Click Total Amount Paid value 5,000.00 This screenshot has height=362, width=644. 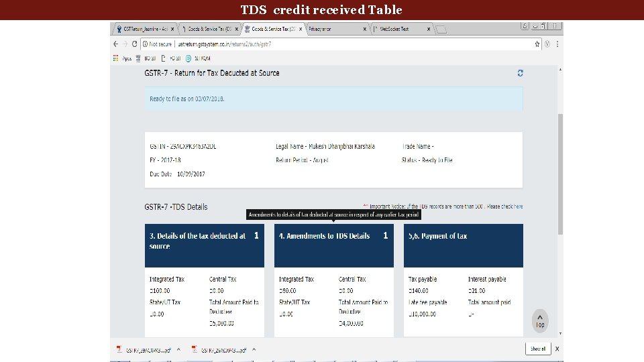tap(221, 323)
